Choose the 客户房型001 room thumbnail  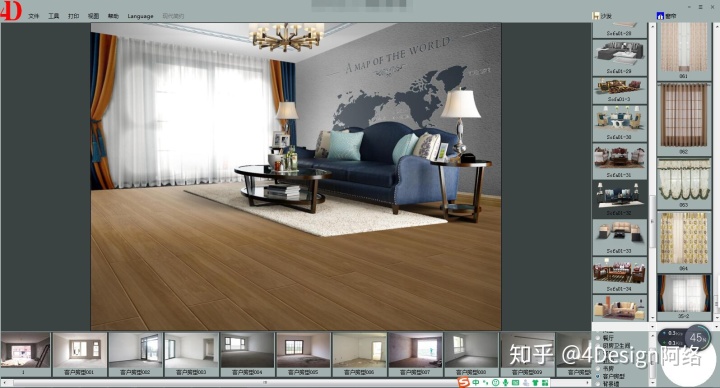click(80, 354)
